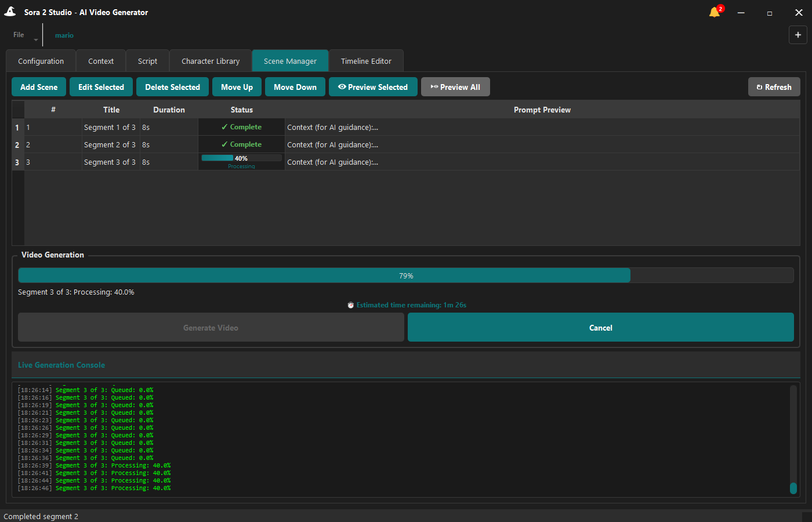Click the Add Scene button
This screenshot has height=522, width=812.
click(39, 87)
